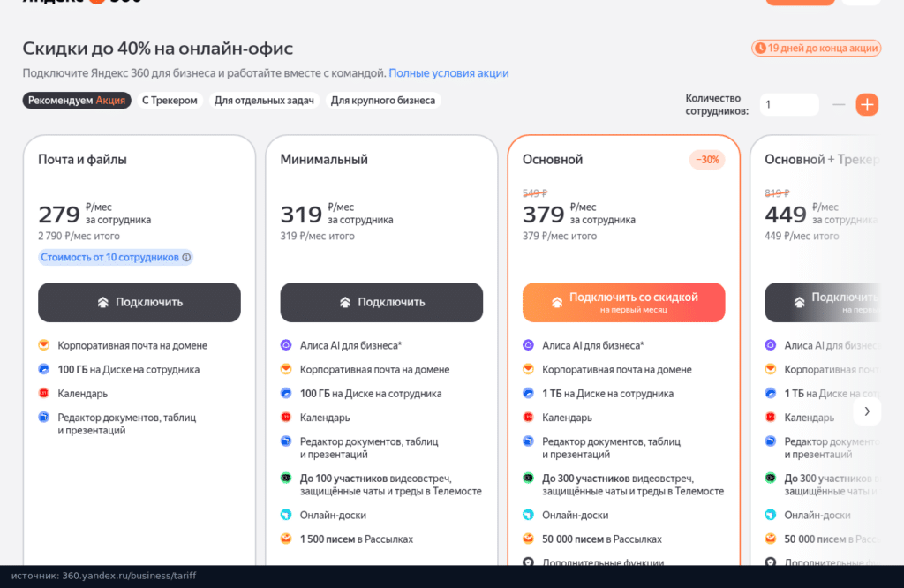Click Calendar icon in Минимальный card
Image resolution: width=904 pixels, height=588 pixels.
[286, 417]
